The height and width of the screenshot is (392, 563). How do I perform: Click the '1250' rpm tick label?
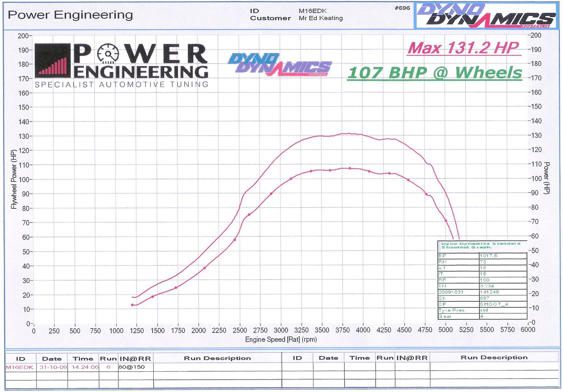(137, 330)
